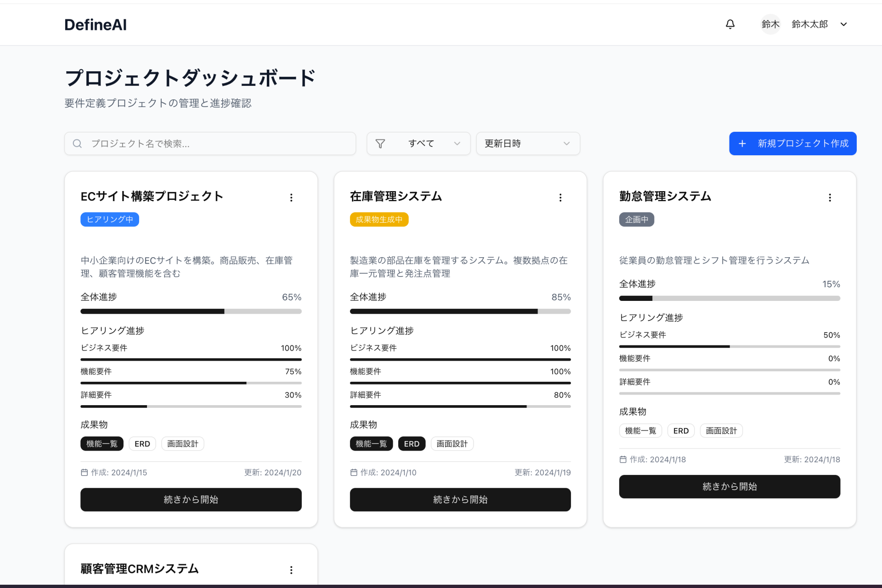The width and height of the screenshot is (882, 588).
Task: Open the 鈴木太郎 account menu
Action: tap(809, 24)
